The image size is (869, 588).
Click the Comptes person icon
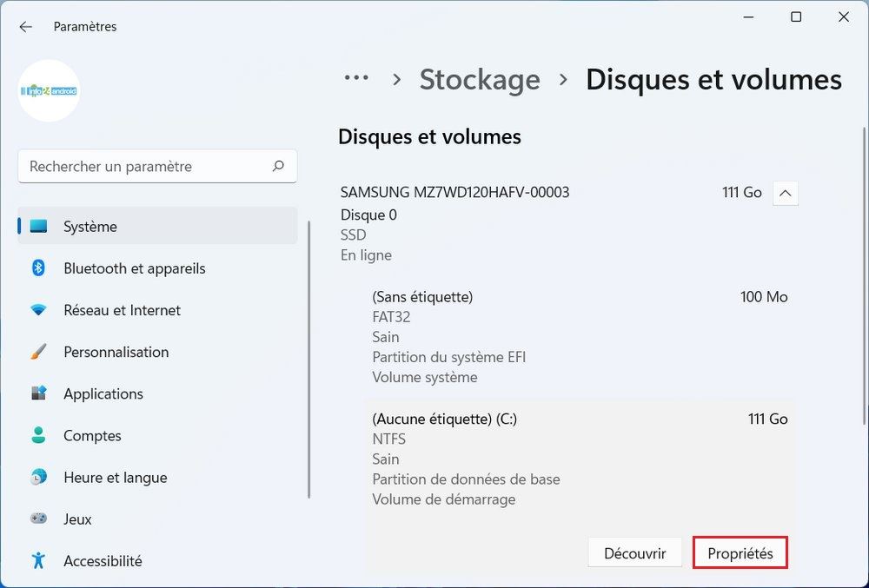coord(38,435)
